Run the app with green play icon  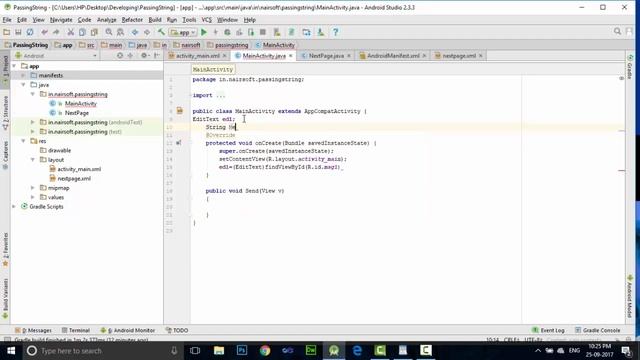(204, 32)
